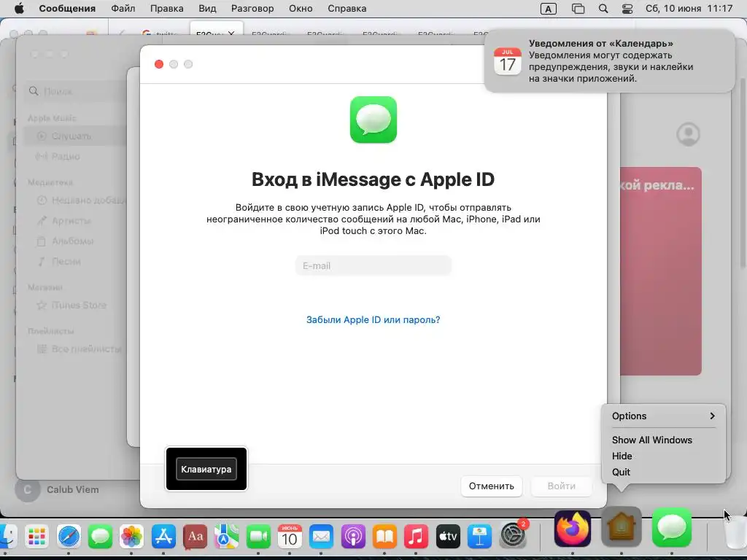This screenshot has width=747, height=560.
Task: Click the Calendar notification banner text
Action: pos(612,61)
